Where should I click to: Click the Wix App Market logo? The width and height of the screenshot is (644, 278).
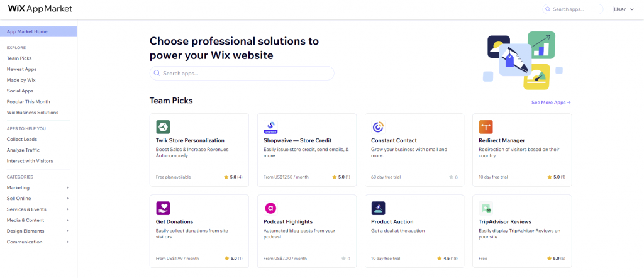point(40,9)
